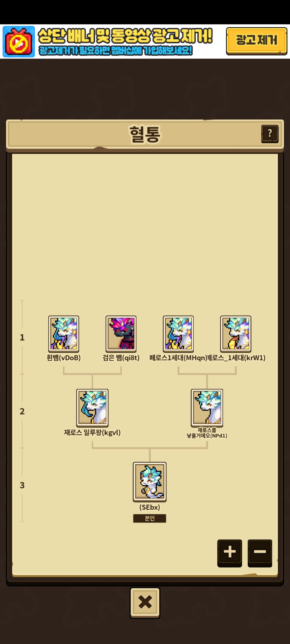The height and width of the screenshot is (644, 290).
Task: Zoom in with the plus button
Action: [230, 553]
